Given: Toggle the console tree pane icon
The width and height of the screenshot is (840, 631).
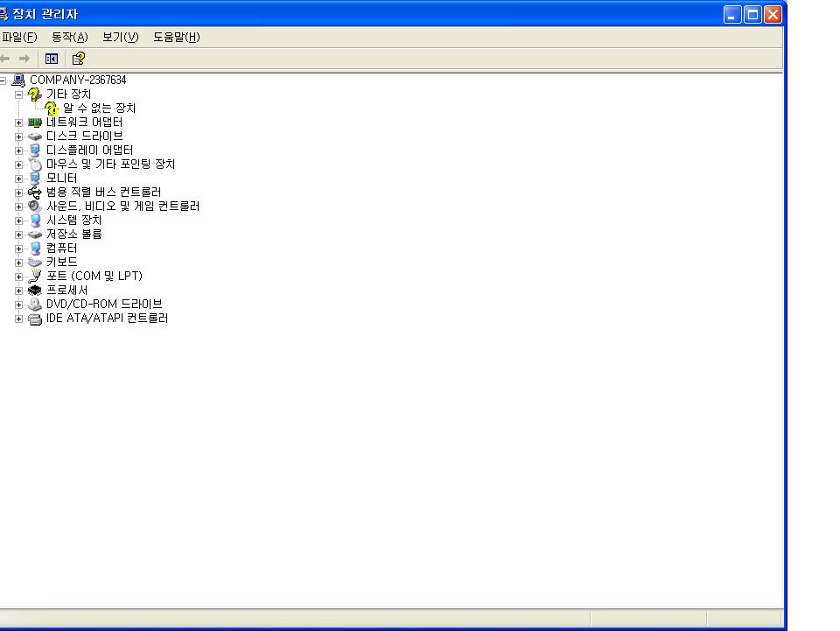Looking at the screenshot, I should pyautogui.click(x=52, y=59).
